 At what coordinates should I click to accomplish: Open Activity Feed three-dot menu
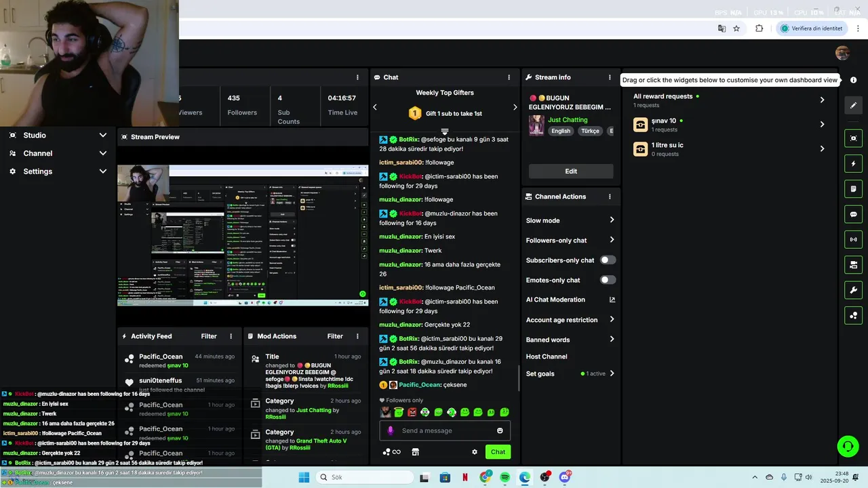[x=231, y=336]
